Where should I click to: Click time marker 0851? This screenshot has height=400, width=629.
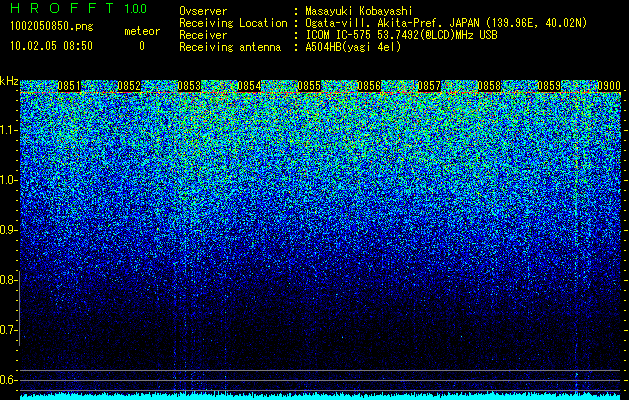point(69,86)
